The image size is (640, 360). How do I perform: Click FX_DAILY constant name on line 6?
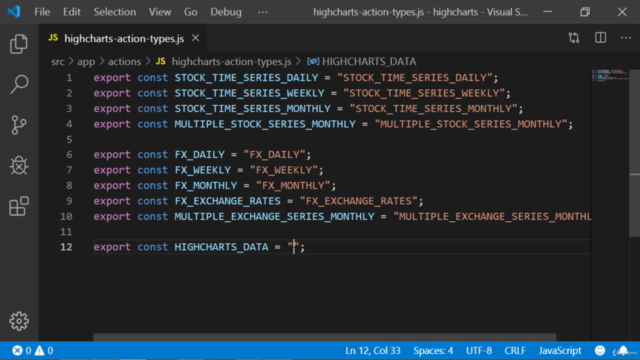(x=200, y=155)
